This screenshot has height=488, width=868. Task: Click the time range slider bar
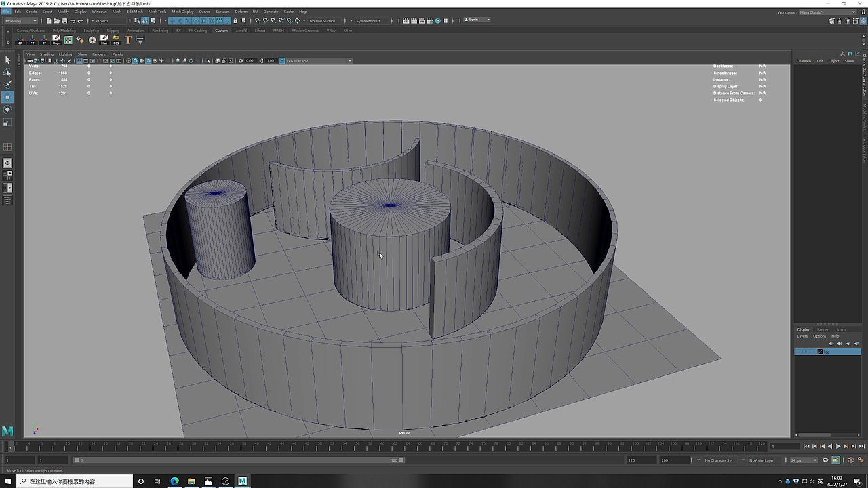pyautogui.click(x=239, y=460)
